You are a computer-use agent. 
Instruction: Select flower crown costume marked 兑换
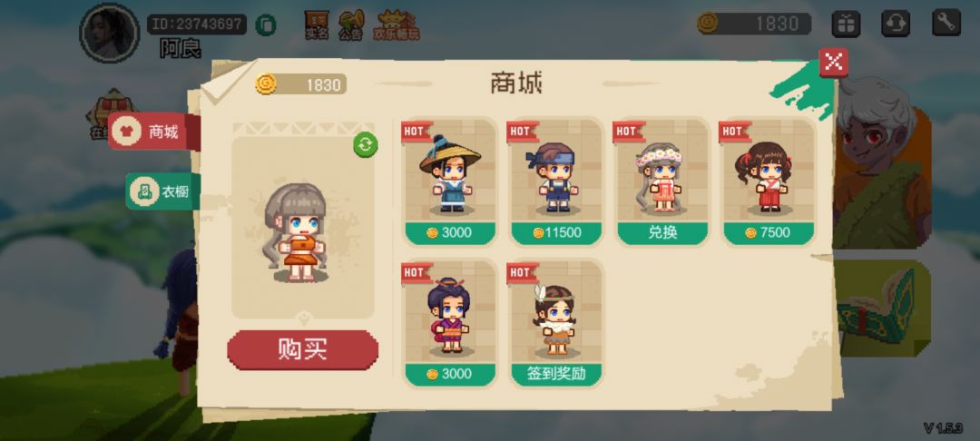pyautogui.click(x=662, y=181)
